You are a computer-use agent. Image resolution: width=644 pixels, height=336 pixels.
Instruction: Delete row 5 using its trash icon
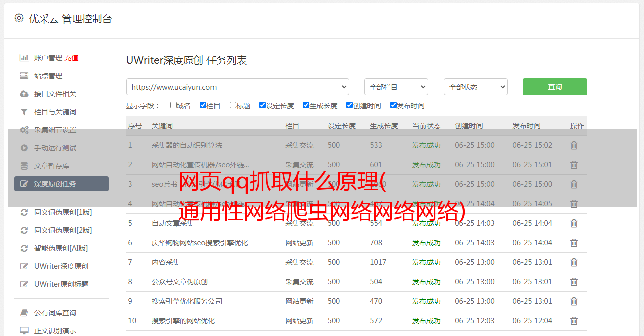tap(574, 223)
